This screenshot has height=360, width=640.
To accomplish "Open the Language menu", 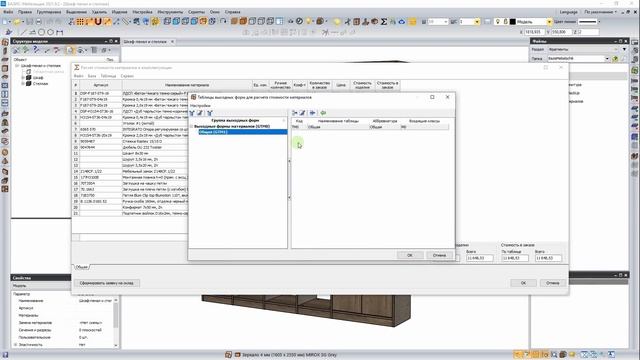I will click(569, 12).
